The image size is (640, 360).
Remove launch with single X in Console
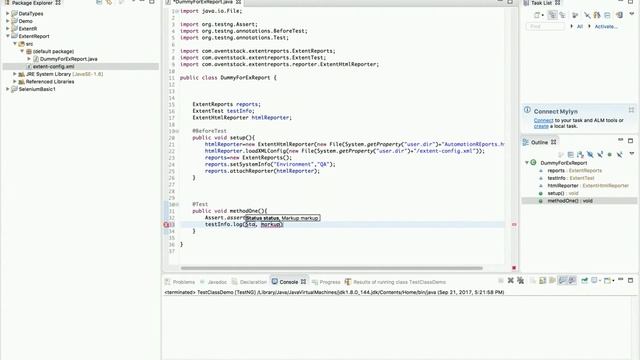(511, 280)
